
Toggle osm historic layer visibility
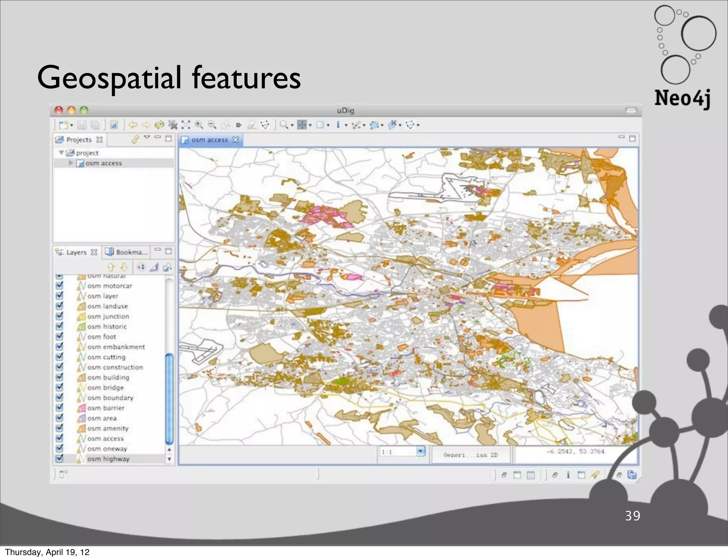tap(60, 326)
